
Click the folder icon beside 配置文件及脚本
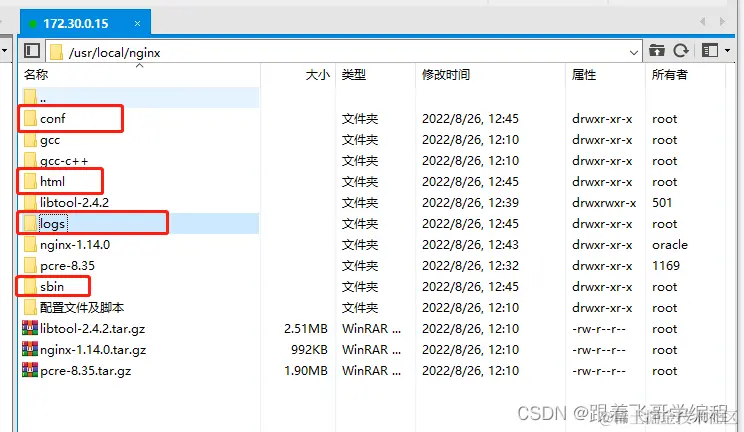pyautogui.click(x=30, y=307)
